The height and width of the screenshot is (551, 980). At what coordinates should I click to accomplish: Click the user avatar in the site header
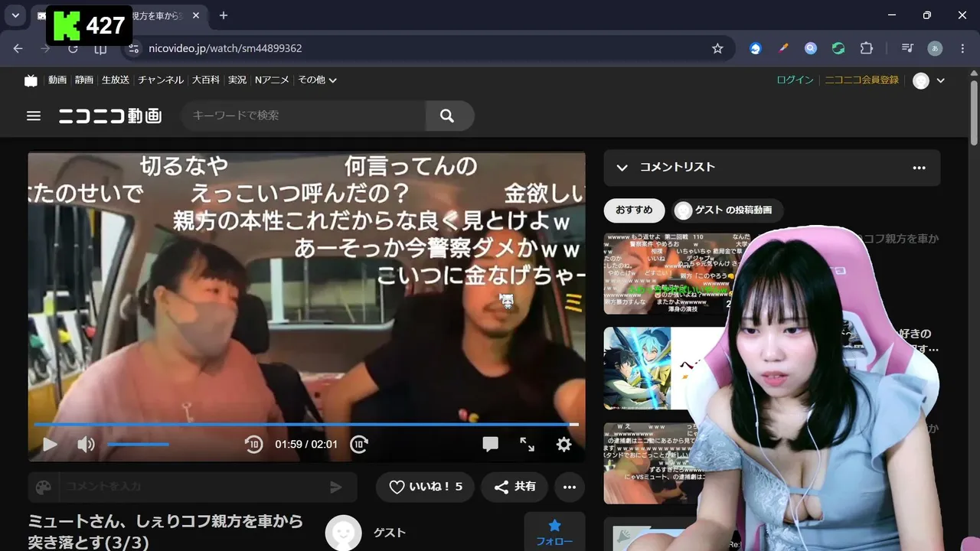pos(921,80)
